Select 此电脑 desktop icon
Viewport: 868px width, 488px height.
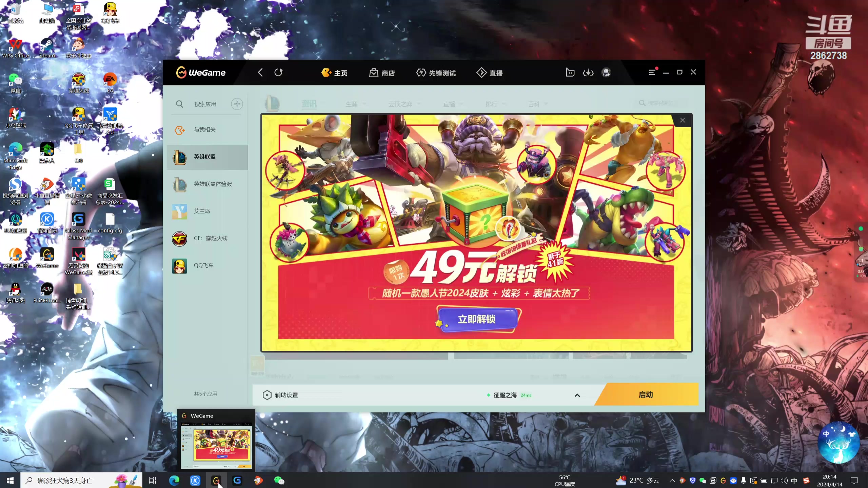tap(47, 13)
